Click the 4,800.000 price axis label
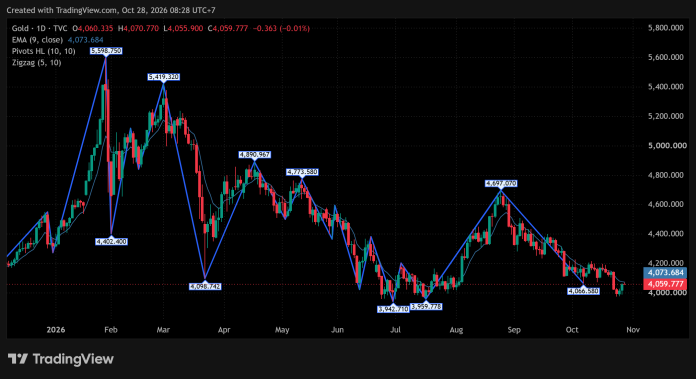The height and width of the screenshot is (379, 696). [665, 175]
